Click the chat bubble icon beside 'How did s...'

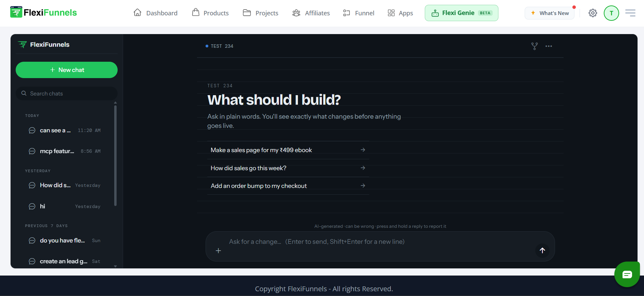tap(32, 185)
